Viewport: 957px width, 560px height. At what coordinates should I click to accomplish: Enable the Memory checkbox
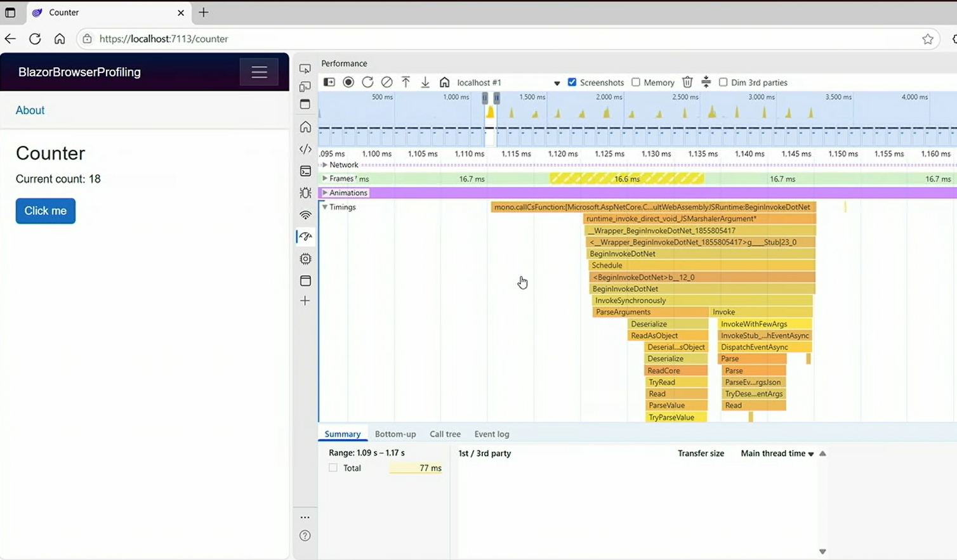pyautogui.click(x=635, y=82)
